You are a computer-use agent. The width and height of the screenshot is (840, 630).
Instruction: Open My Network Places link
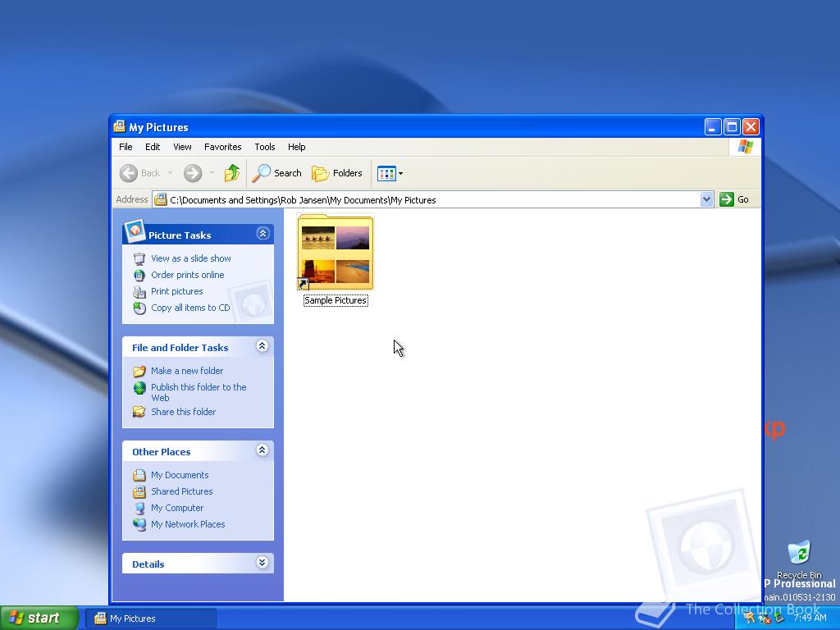coord(188,524)
